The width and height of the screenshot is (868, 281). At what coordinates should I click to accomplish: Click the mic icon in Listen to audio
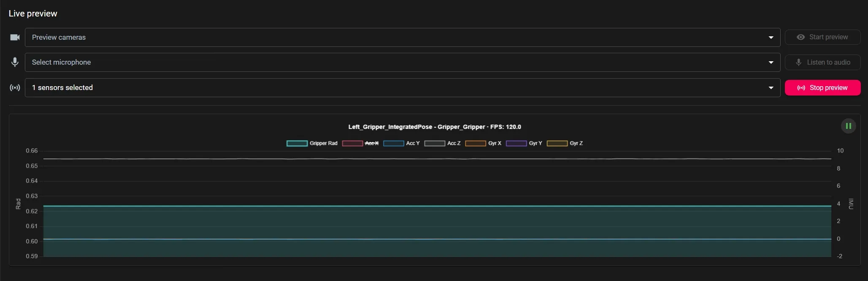coord(798,62)
